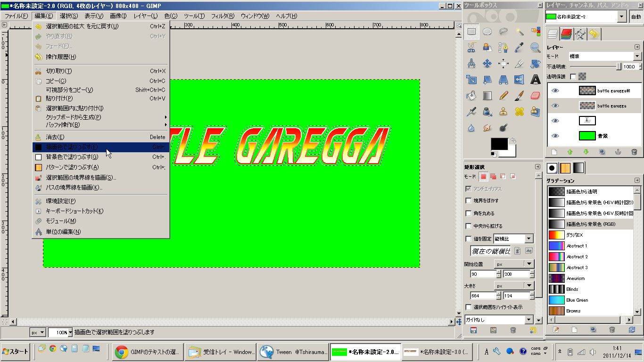The width and height of the screenshot is (644, 362).
Task: Switch to 受信トレイ taskbar window
Action: click(x=221, y=352)
